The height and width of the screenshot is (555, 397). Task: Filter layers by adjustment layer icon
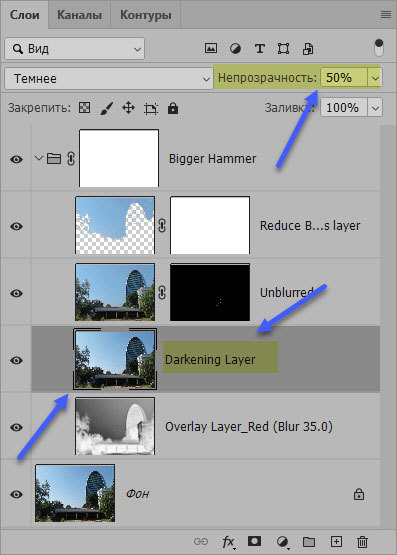[235, 48]
